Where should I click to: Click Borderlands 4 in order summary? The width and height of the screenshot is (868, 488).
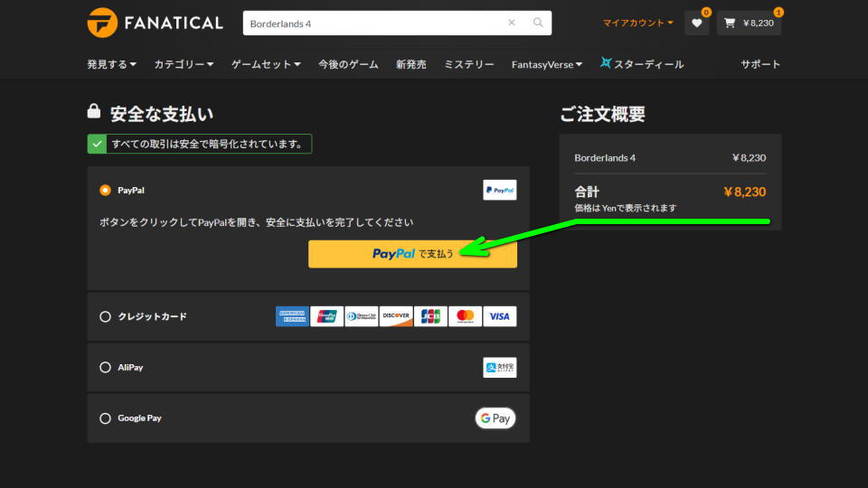pyautogui.click(x=605, y=157)
